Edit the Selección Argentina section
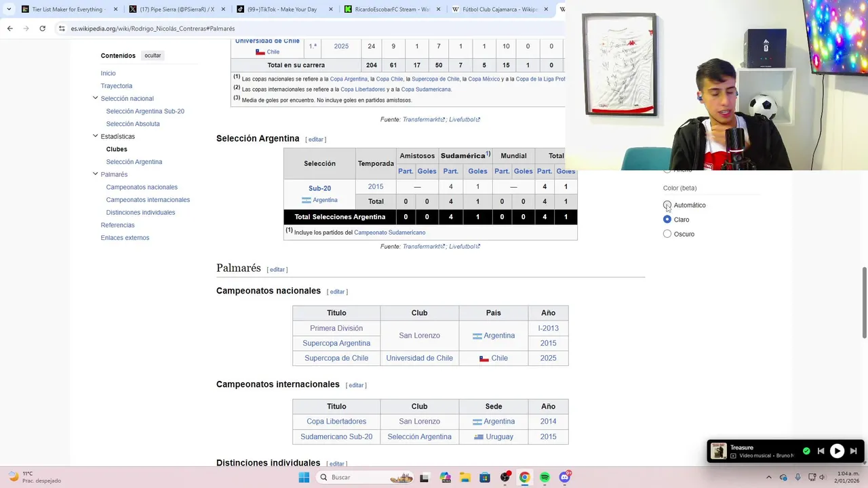Image resolution: width=868 pixels, height=488 pixels. point(316,140)
